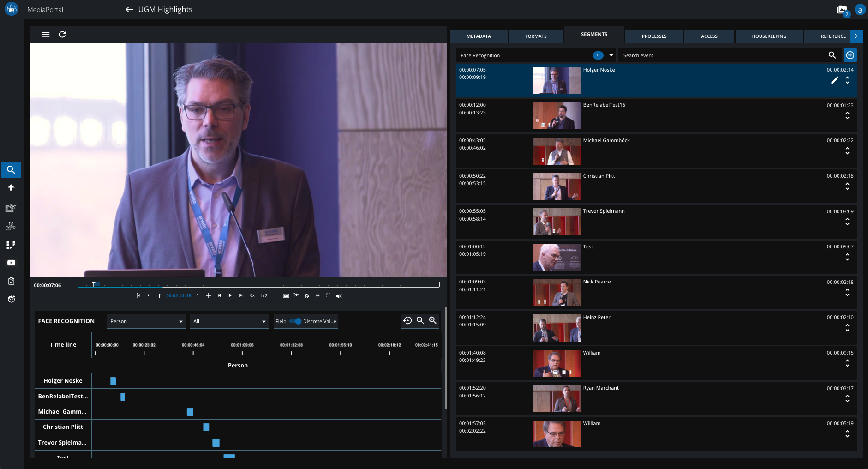Switch to the Metadata tab
Image resolution: width=868 pixels, height=469 pixels.
click(x=479, y=36)
